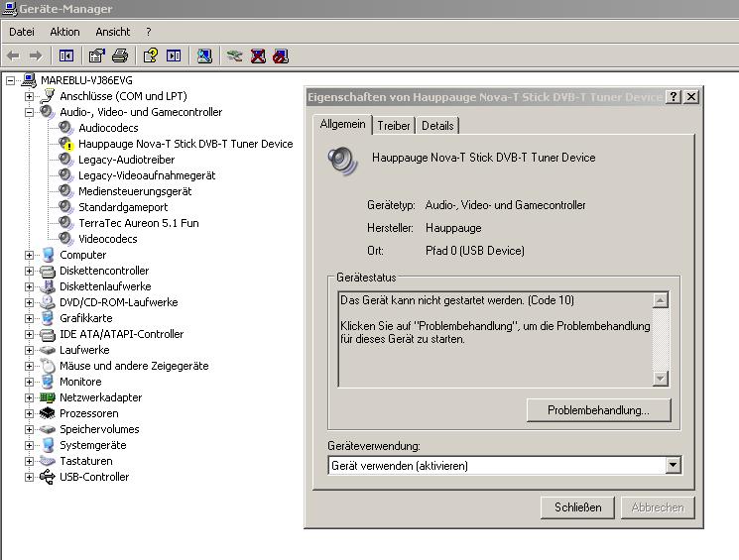Click the Uninstall device toolbar icon

tap(258, 56)
